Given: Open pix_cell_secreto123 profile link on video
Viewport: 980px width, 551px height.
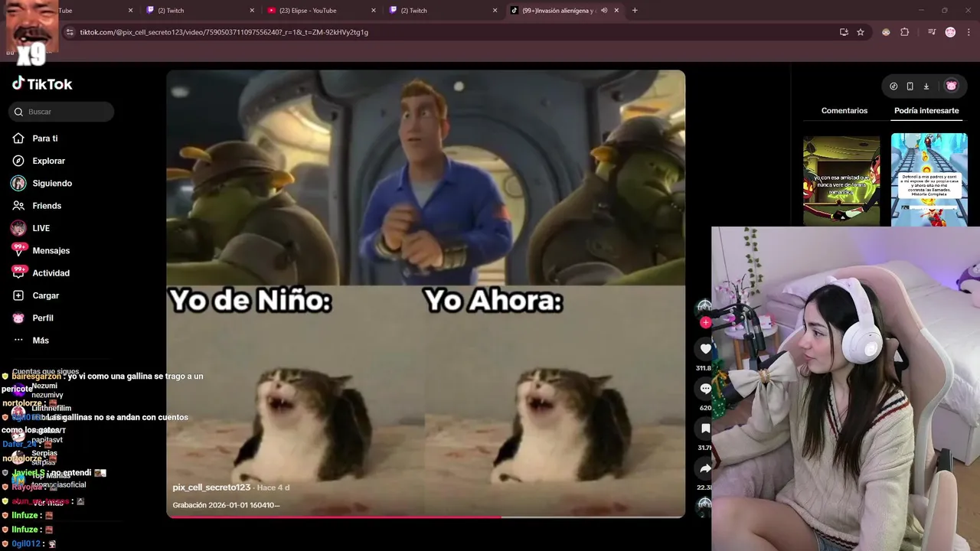Looking at the screenshot, I should click(x=212, y=487).
